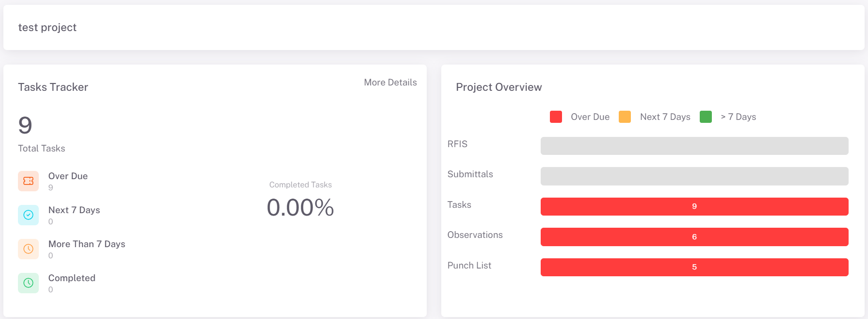Select the Over Due label in Tasks Tracker
Screen dimensions: 868x319
tap(68, 176)
